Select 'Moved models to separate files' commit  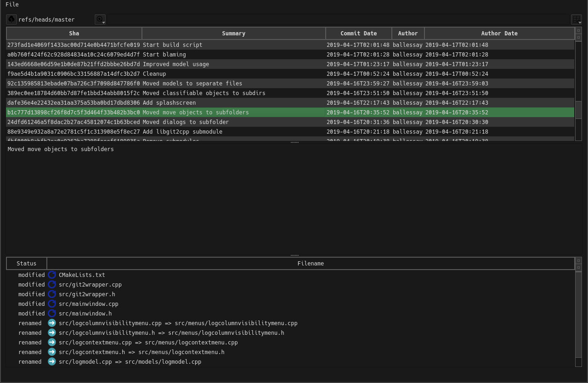click(290, 84)
